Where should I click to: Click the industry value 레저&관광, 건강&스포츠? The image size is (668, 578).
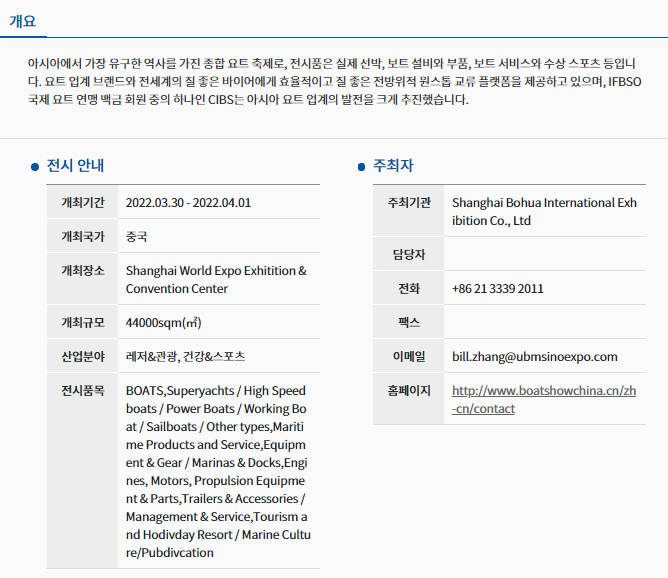185,357
